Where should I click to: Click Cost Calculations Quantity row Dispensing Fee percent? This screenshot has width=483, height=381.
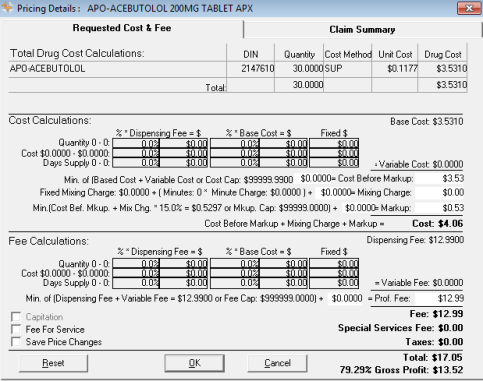pos(136,144)
